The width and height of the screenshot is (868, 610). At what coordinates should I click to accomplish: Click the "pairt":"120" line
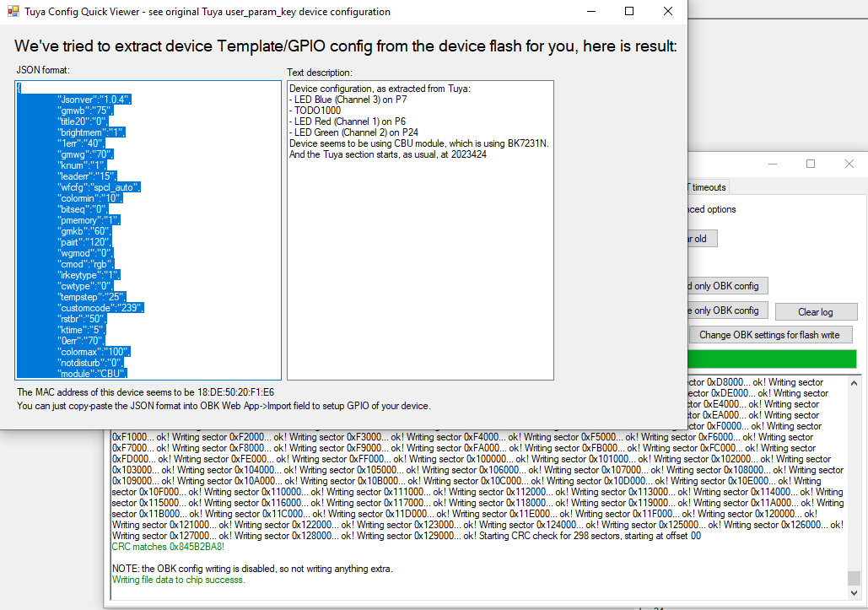click(x=84, y=242)
